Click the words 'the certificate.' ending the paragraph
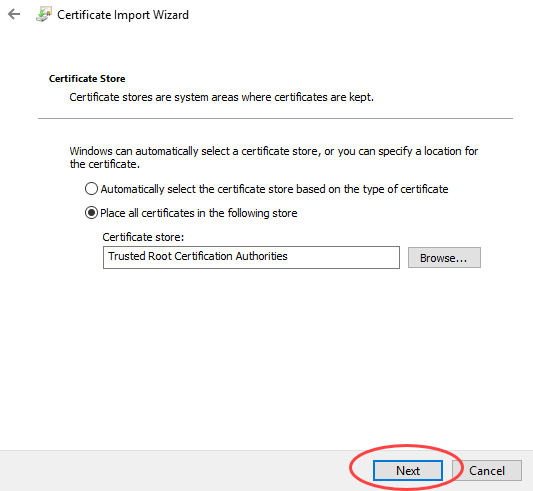 [105, 164]
